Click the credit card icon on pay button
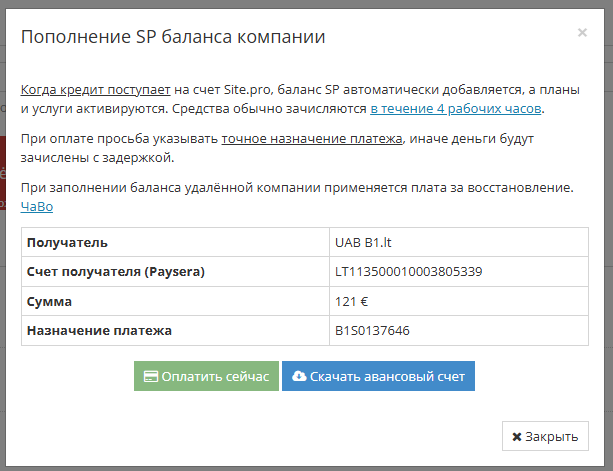Viewport: 613px width, 471px height. 151,377
